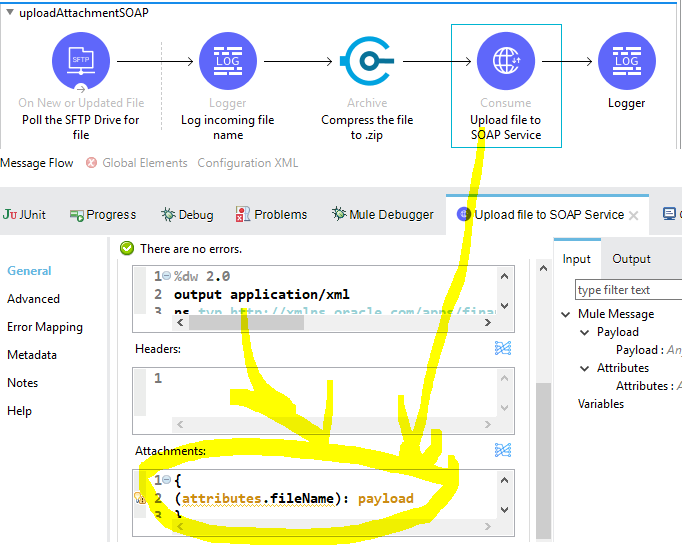The width and height of the screenshot is (682, 545).
Task: Collapse the Attributes tree node
Action: 585,368
